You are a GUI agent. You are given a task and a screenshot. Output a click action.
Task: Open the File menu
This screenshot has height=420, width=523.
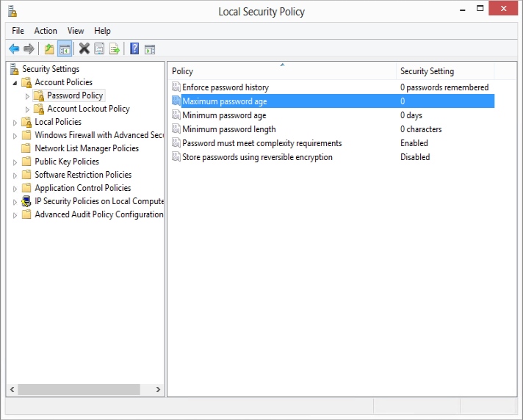pyautogui.click(x=18, y=31)
